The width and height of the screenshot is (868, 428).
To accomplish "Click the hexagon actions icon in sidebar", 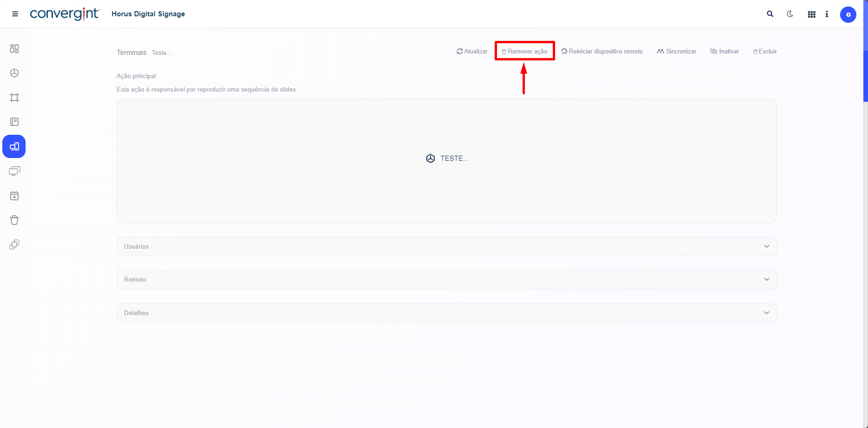I will pos(14,73).
